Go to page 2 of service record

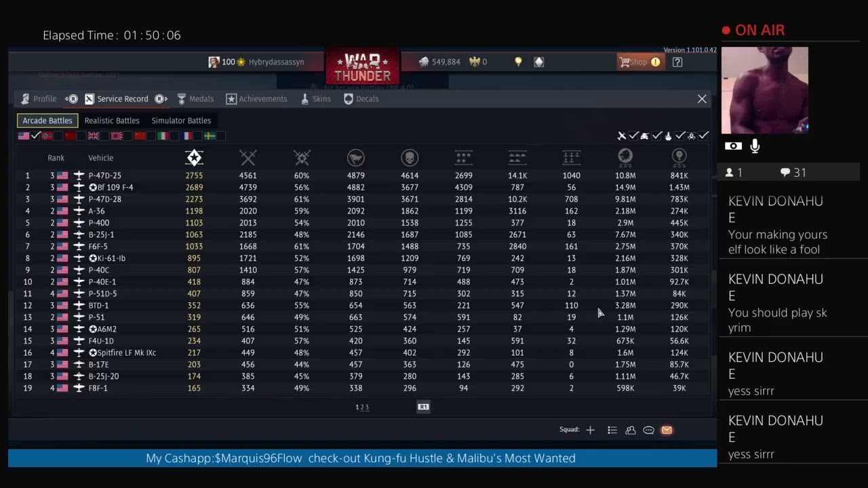pos(362,407)
